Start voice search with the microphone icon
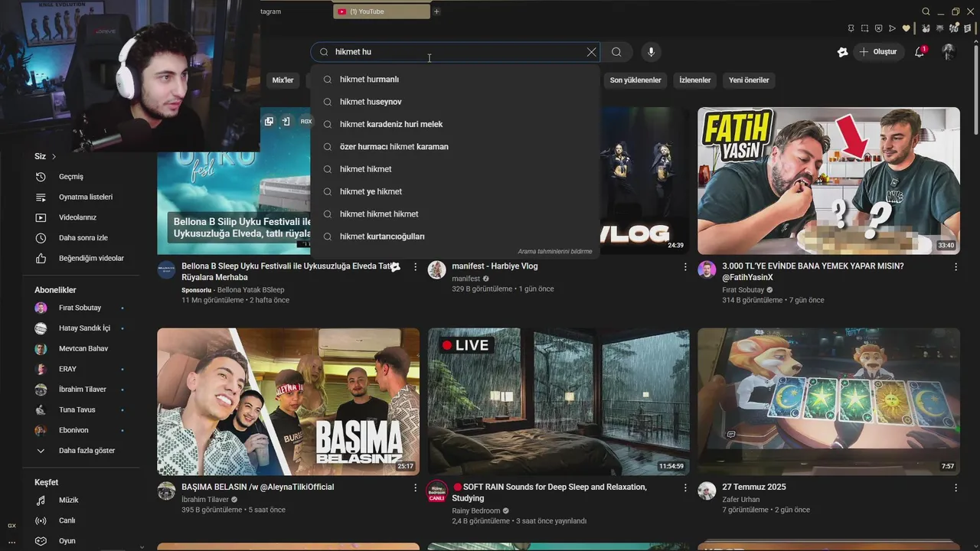980x551 pixels. [651, 52]
